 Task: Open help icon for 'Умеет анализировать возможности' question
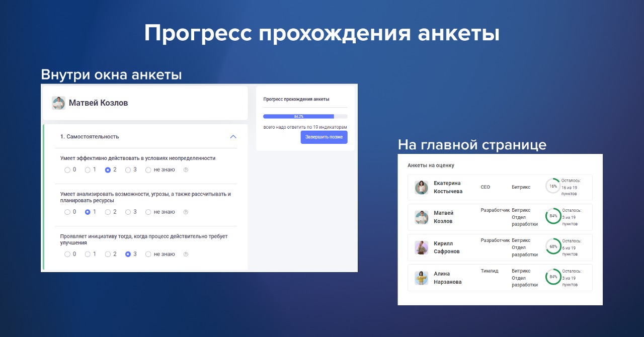coord(186,212)
